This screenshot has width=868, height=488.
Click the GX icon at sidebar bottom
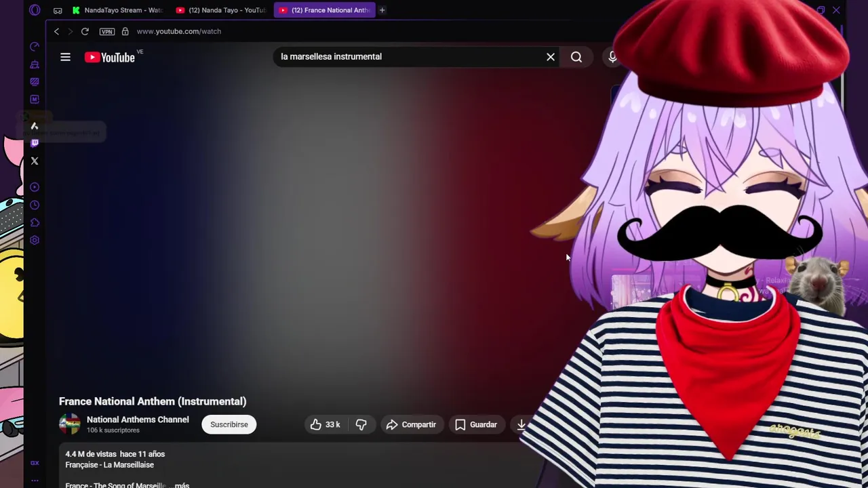coord(35,463)
